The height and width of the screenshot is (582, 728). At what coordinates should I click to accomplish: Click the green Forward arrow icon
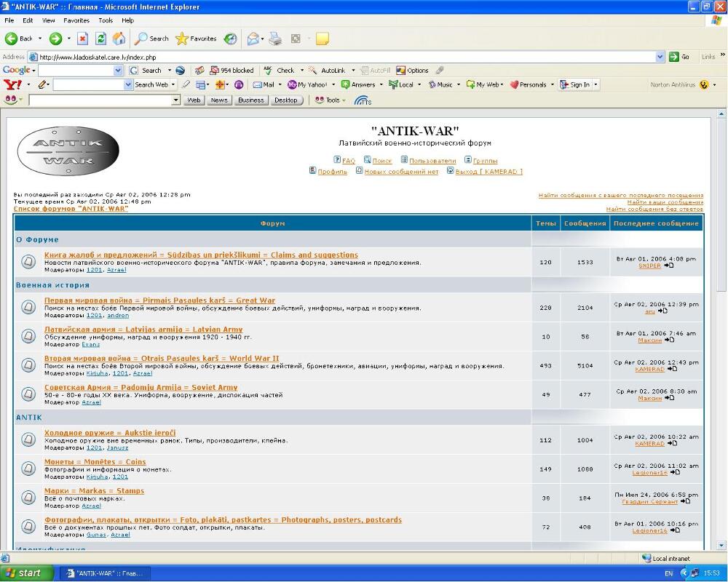coord(56,39)
